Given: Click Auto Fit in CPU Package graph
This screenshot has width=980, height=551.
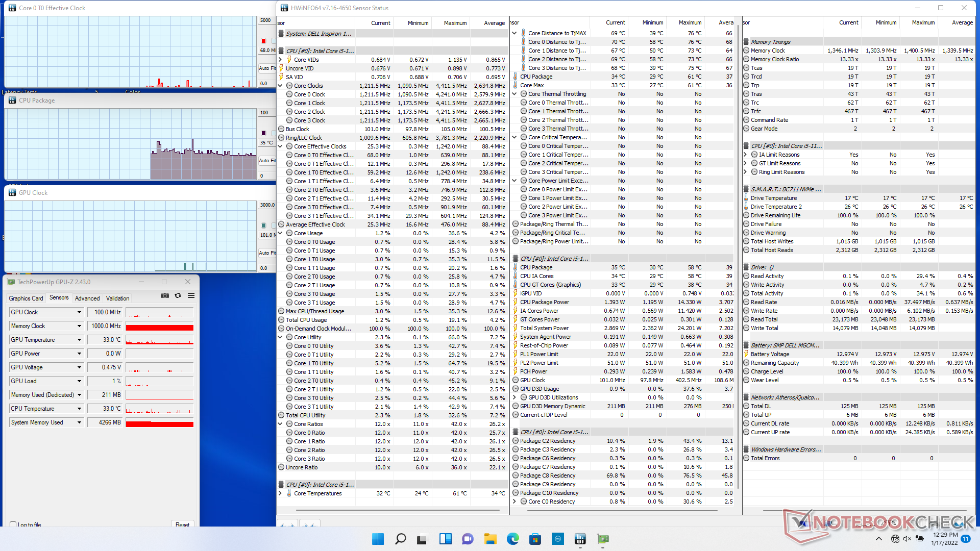Looking at the screenshot, I should coord(266,160).
